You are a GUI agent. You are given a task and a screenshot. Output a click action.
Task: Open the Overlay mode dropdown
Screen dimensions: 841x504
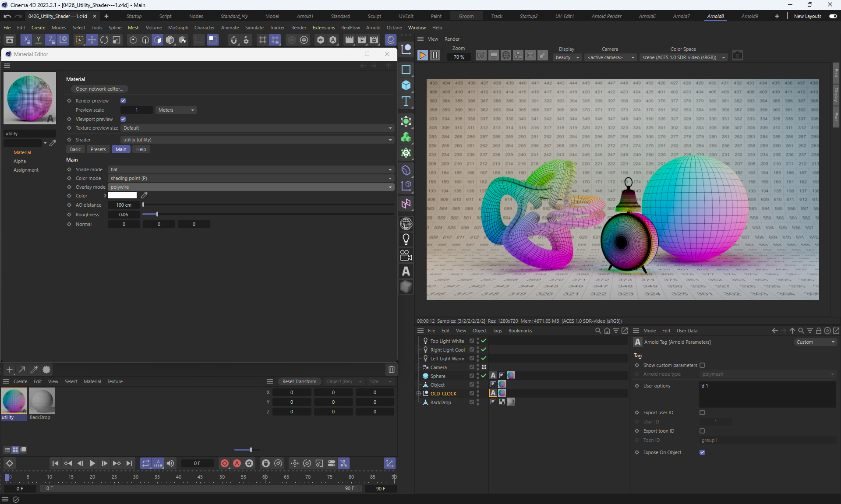[251, 187]
